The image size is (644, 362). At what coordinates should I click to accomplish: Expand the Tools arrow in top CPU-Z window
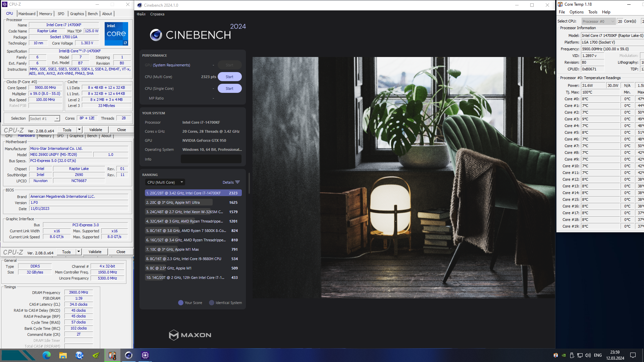(79, 130)
